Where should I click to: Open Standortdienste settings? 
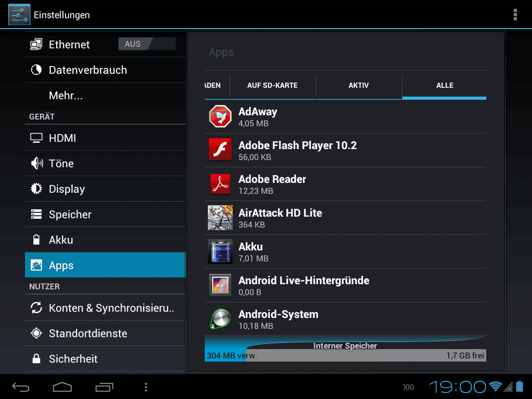point(105,333)
